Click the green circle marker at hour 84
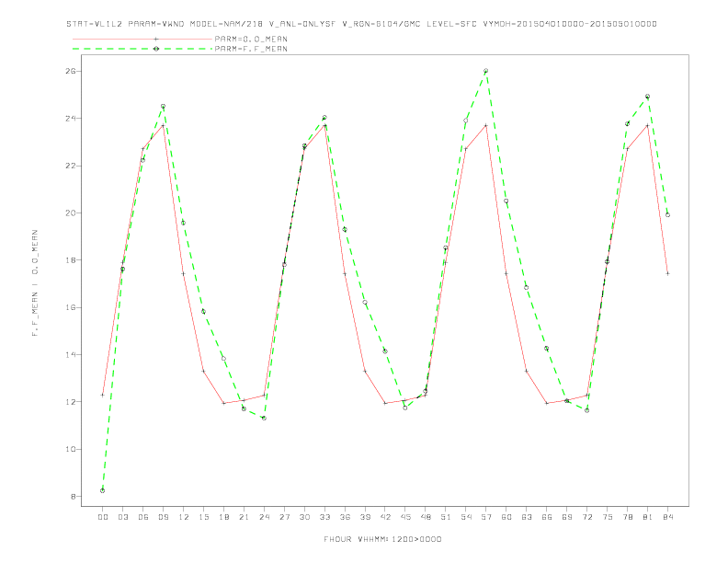The width and height of the screenshot is (728, 563). click(667, 215)
